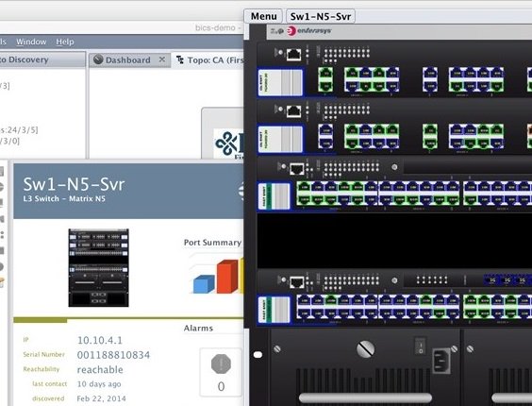Click the slot 2 RJ45 console port

coord(293,111)
